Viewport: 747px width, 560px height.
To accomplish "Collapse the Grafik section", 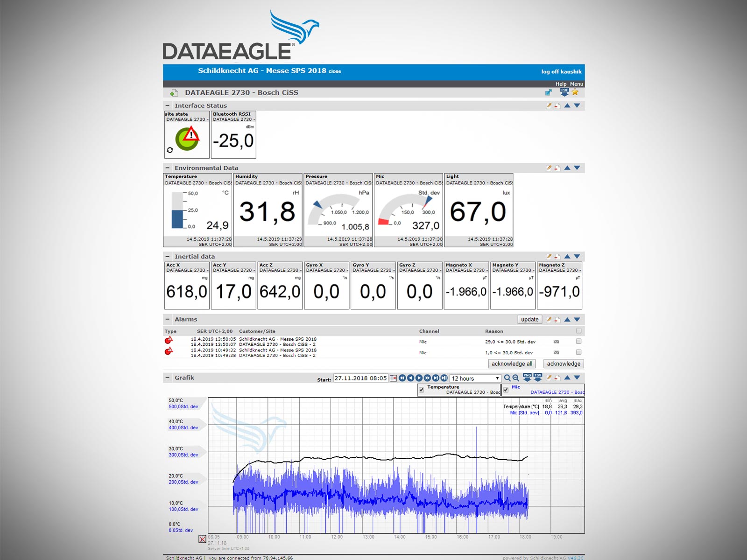I will point(168,378).
